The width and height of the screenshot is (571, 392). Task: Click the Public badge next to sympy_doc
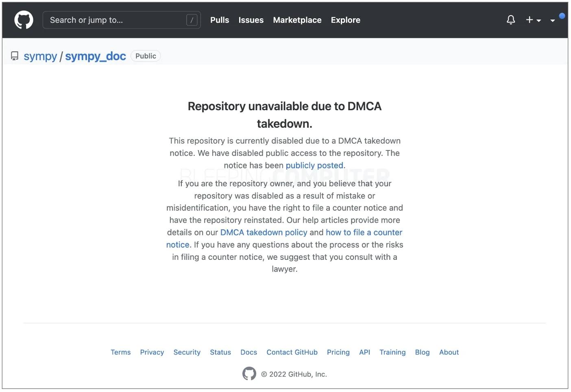145,56
